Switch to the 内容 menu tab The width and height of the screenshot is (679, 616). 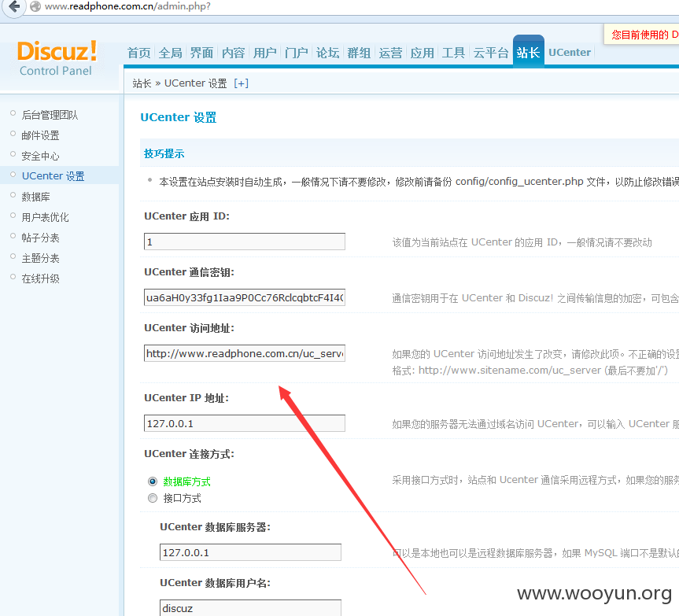pyautogui.click(x=234, y=53)
